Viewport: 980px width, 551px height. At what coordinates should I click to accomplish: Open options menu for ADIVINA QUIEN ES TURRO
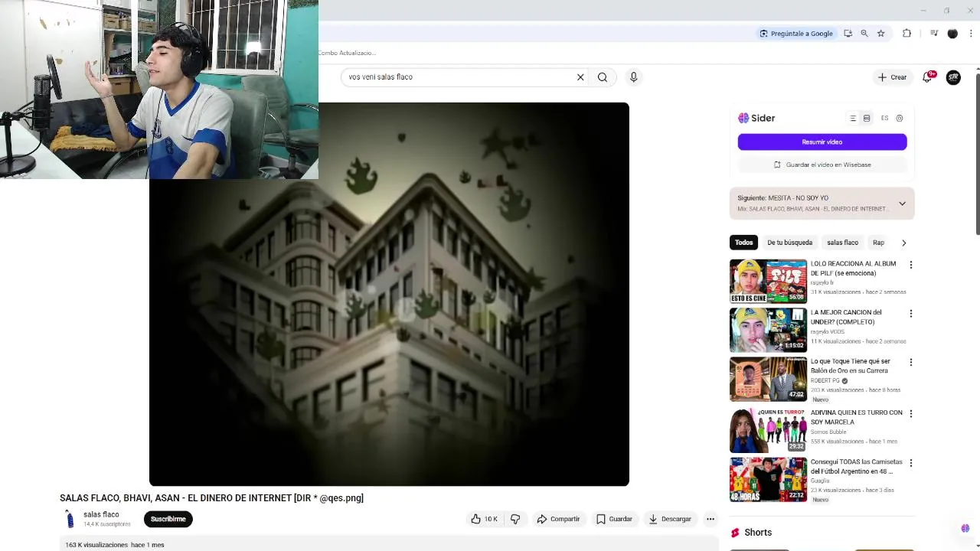point(910,414)
